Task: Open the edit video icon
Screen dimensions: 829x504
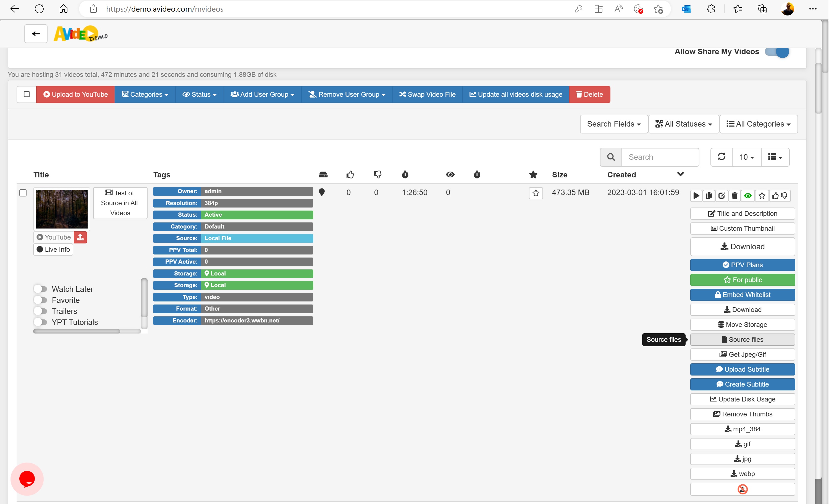Action: [722, 196]
